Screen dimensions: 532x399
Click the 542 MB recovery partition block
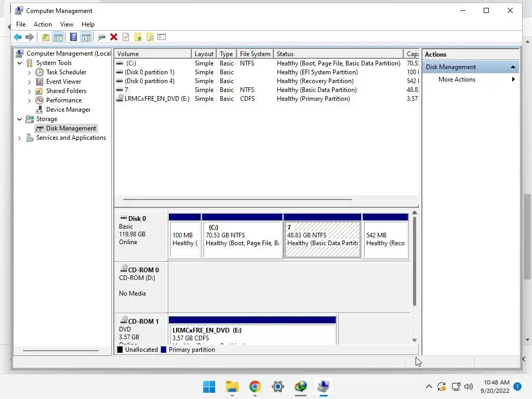click(385, 240)
